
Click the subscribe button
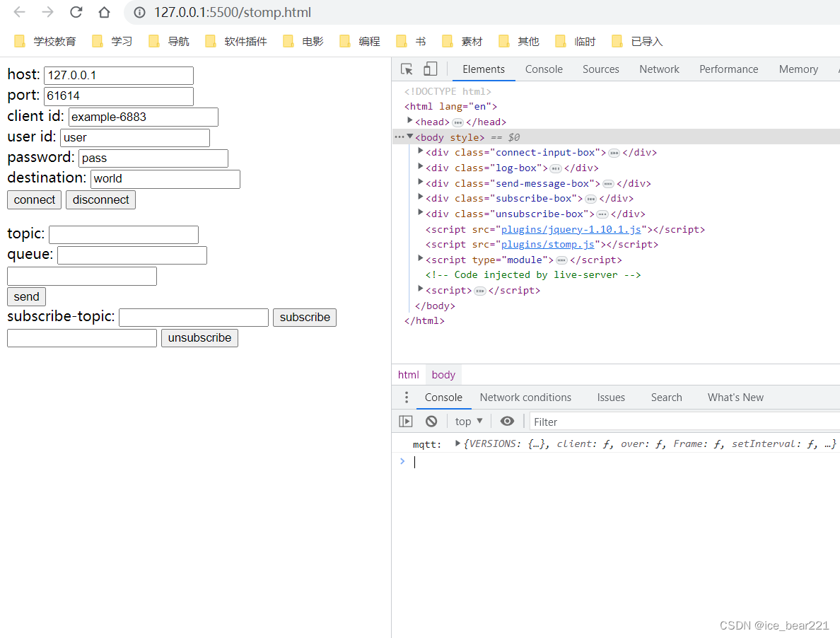304,317
